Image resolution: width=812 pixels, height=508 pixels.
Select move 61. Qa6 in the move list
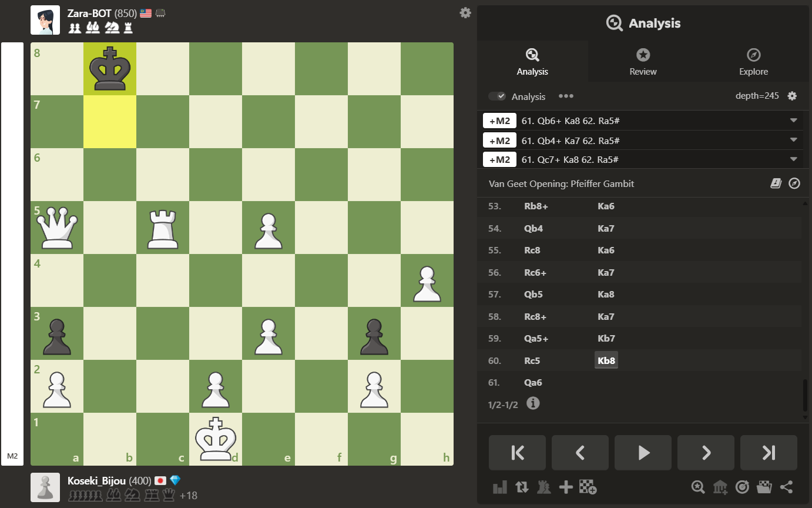tap(533, 383)
